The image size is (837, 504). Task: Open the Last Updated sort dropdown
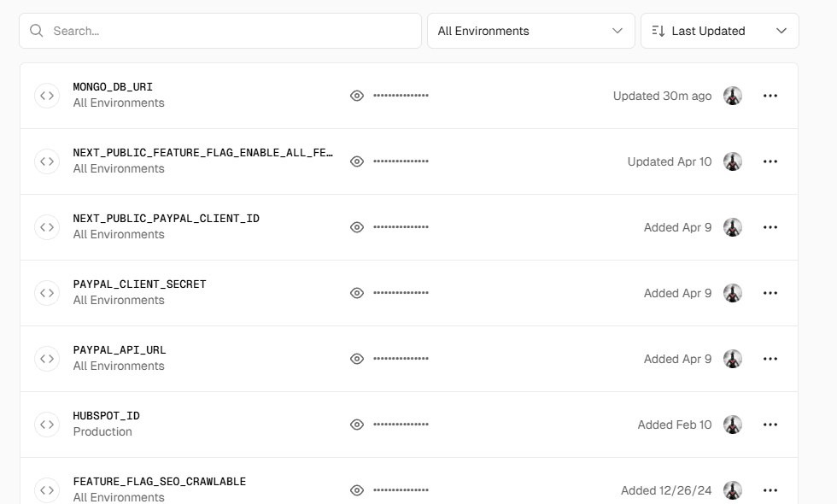point(719,31)
